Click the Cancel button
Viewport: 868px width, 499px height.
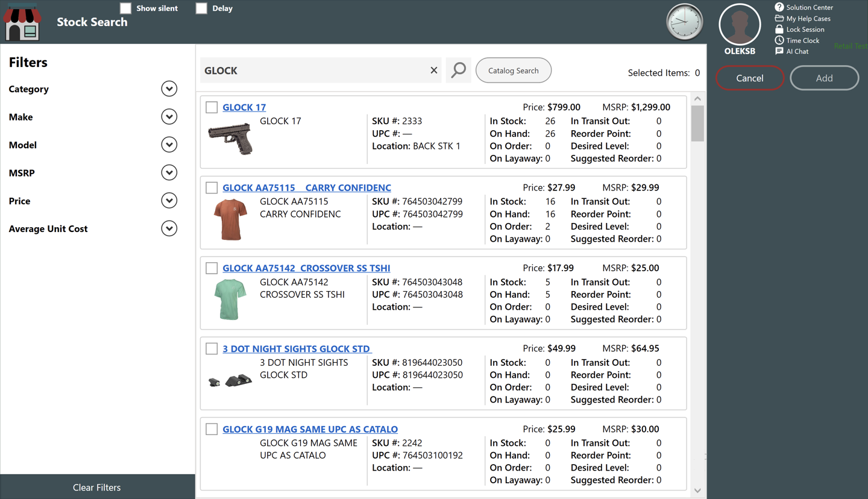pyautogui.click(x=750, y=78)
